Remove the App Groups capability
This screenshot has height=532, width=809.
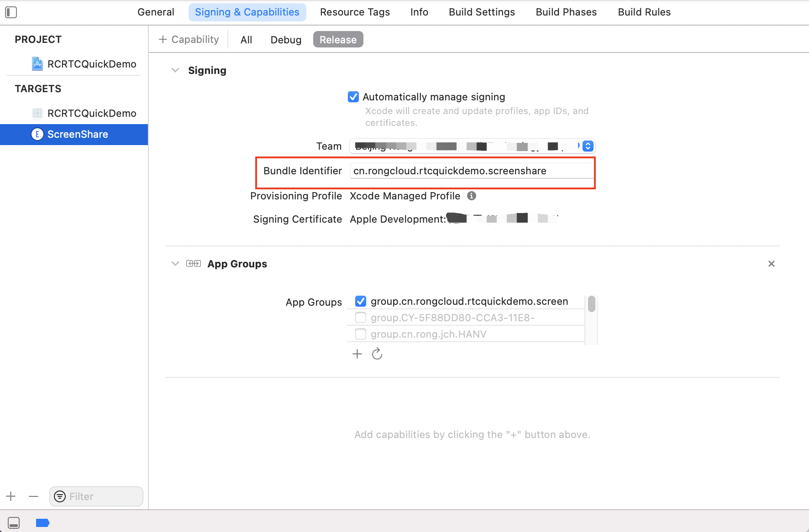point(771,264)
